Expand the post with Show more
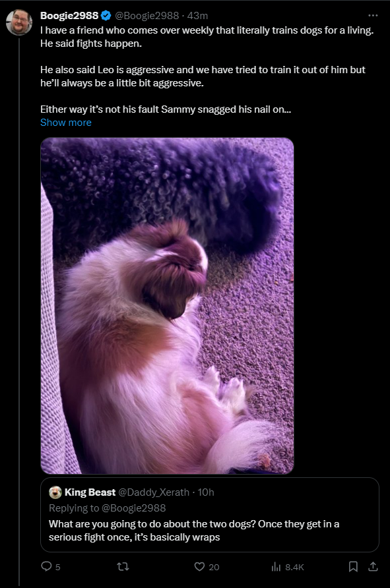The width and height of the screenshot is (390, 588). coord(66,123)
